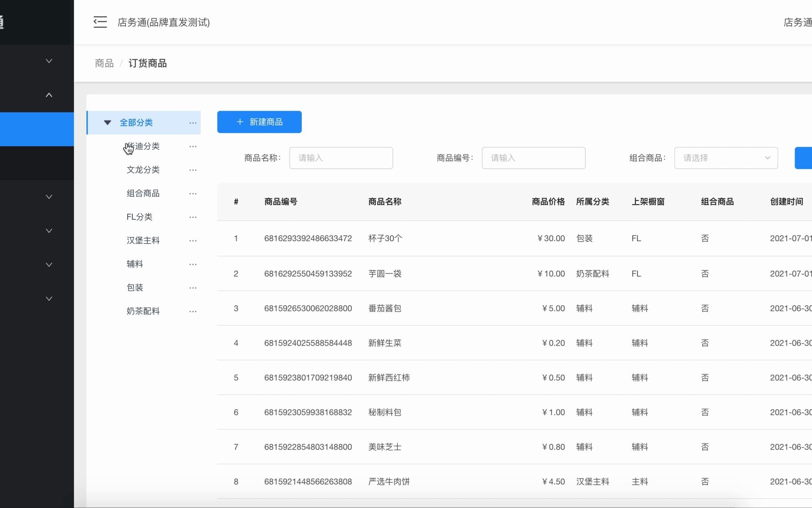
Task: Focus the 商品名称 input field
Action: pyautogui.click(x=341, y=158)
